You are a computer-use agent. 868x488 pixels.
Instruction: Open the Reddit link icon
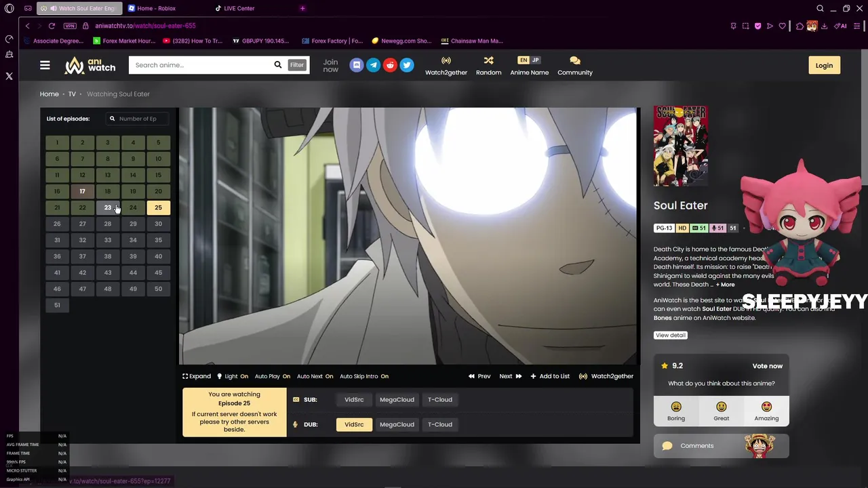coord(390,65)
